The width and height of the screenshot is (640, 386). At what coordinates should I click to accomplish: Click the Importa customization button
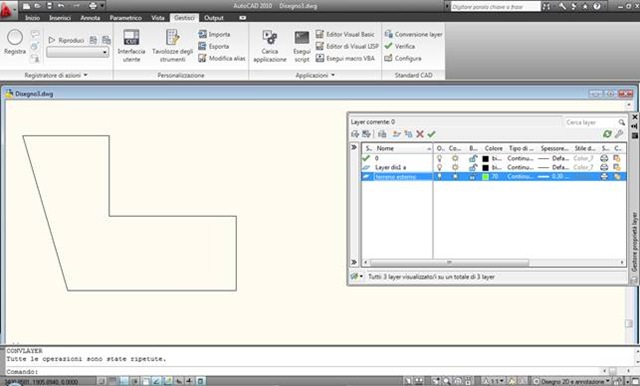(x=214, y=34)
